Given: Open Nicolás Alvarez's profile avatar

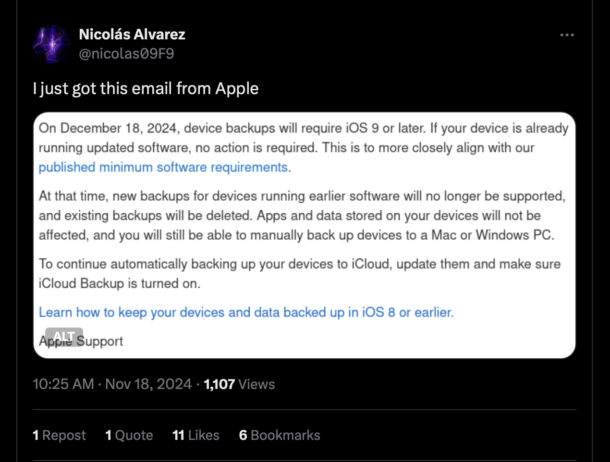Looking at the screenshot, I should coord(50,45).
